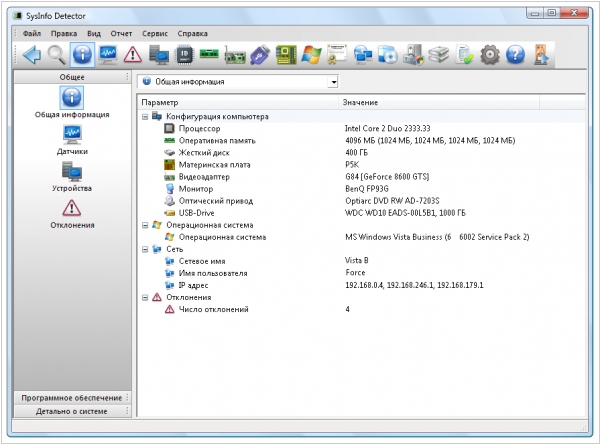600x444 pixels.
Task: Click the software CD box toolbar icon
Action: click(x=388, y=55)
